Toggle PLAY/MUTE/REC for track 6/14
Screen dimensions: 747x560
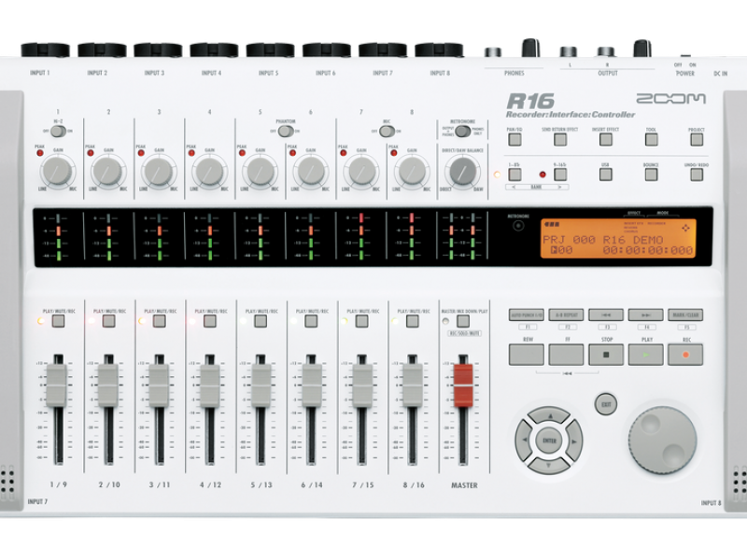click(311, 321)
